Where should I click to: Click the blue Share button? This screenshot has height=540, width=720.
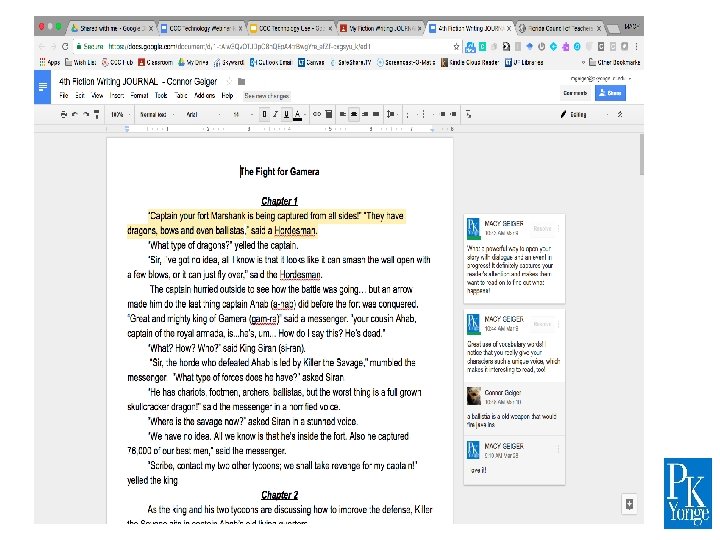click(610, 93)
